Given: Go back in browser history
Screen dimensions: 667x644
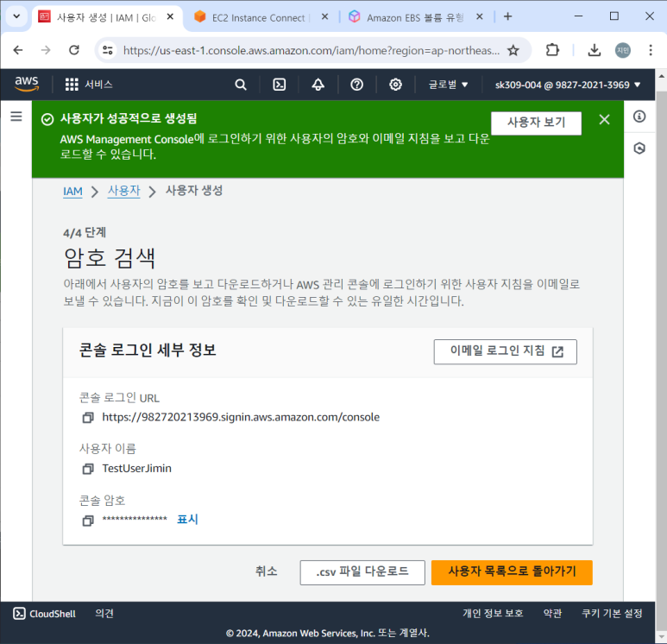Looking at the screenshot, I should pyautogui.click(x=18, y=50).
